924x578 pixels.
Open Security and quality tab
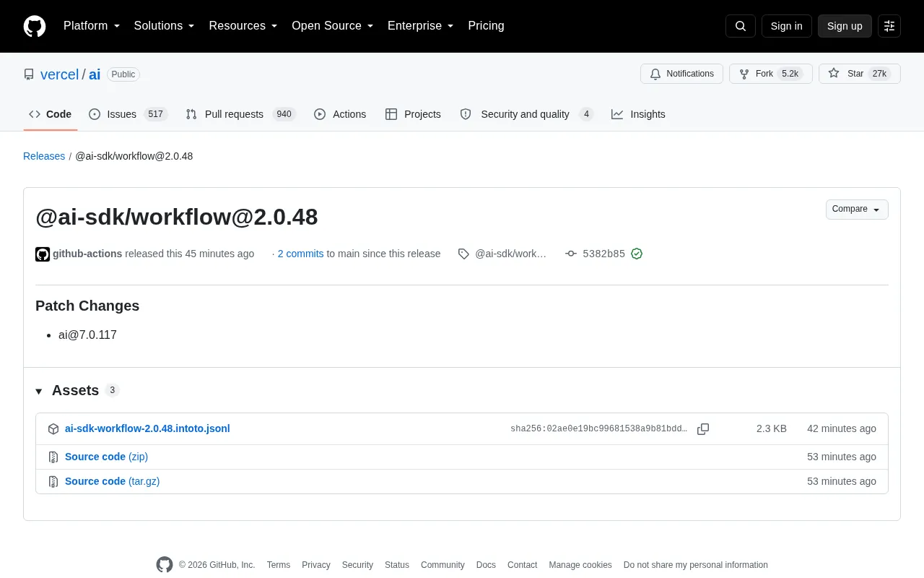point(526,114)
